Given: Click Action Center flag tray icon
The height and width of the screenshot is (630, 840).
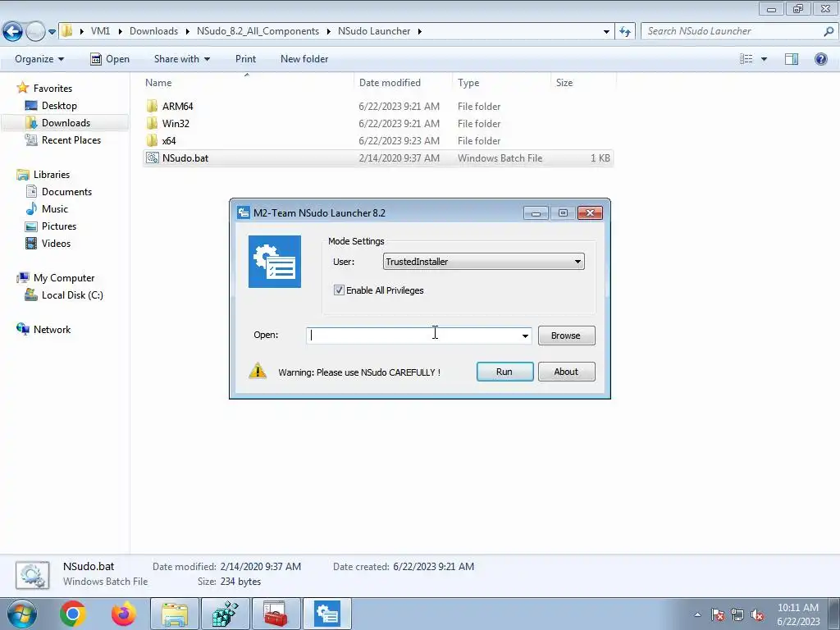Looking at the screenshot, I should pos(718,614).
